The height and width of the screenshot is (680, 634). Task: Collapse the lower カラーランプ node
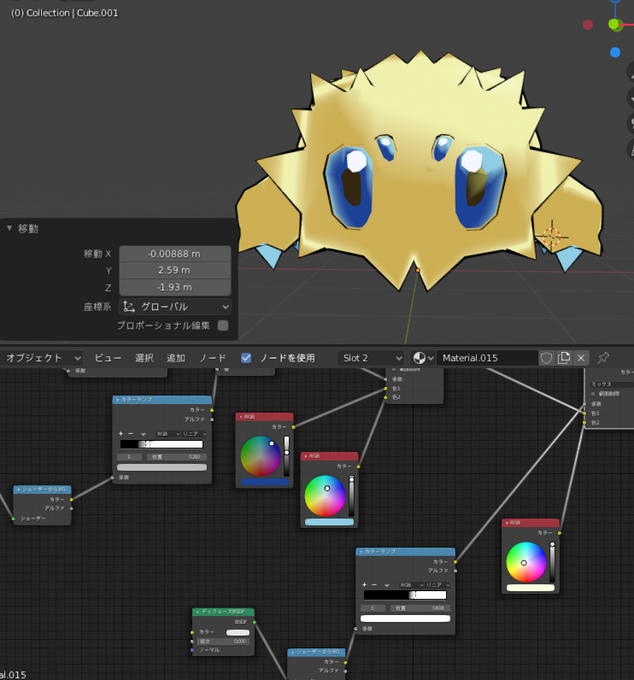pos(361,552)
